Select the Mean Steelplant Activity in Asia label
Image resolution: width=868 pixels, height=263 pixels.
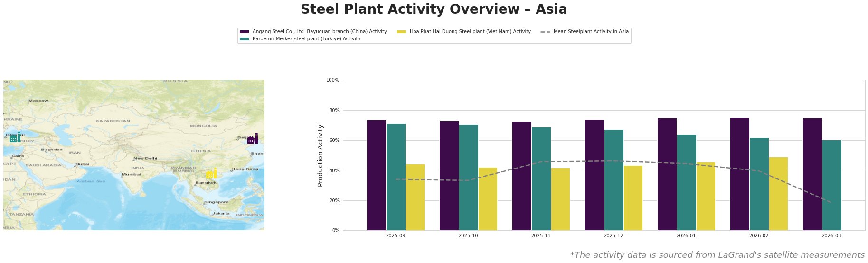(591, 32)
